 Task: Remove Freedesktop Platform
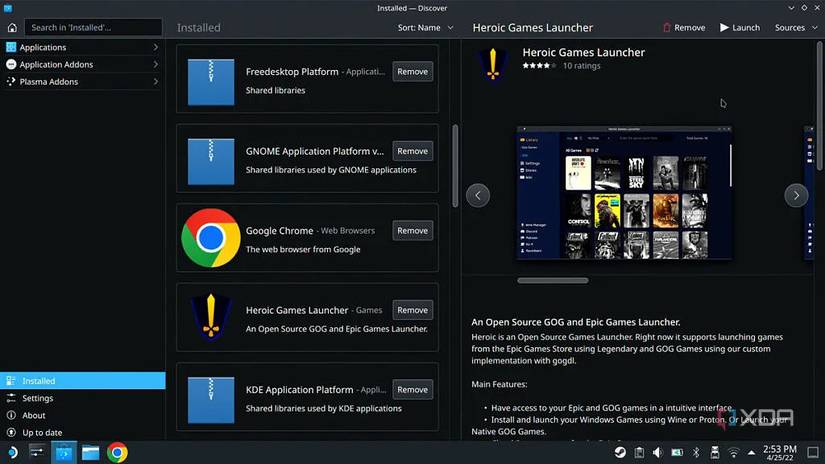pos(412,72)
